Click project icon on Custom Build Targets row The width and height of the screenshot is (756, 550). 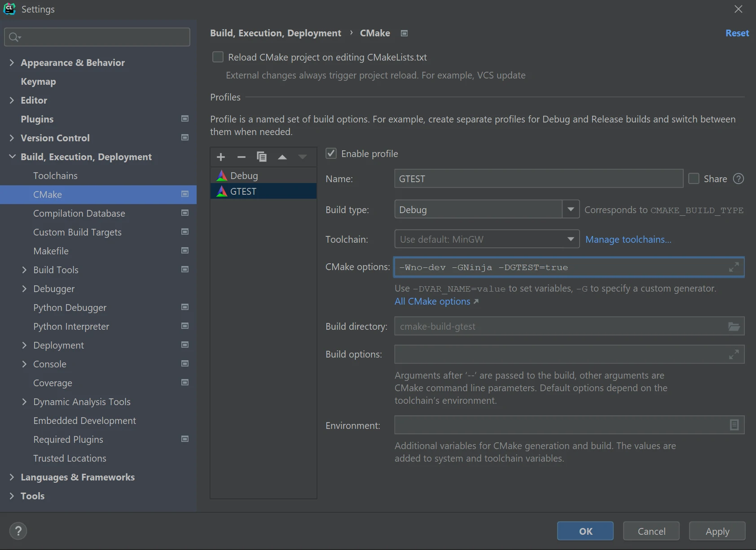[185, 231]
